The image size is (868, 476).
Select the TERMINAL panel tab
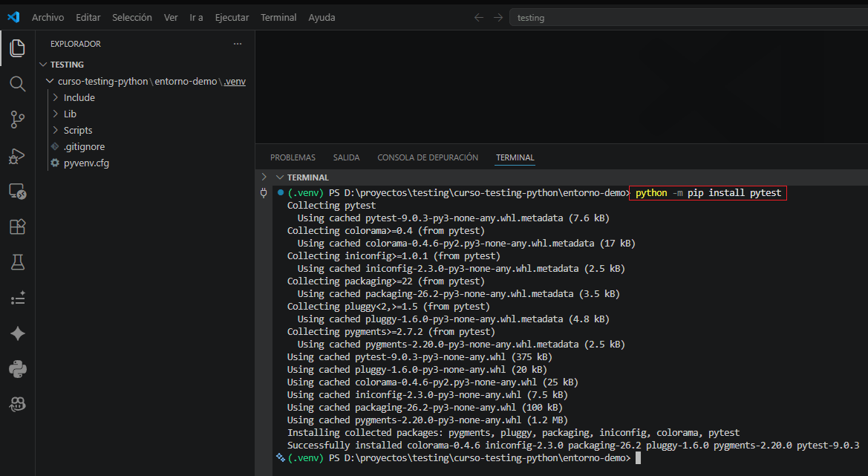coord(515,157)
